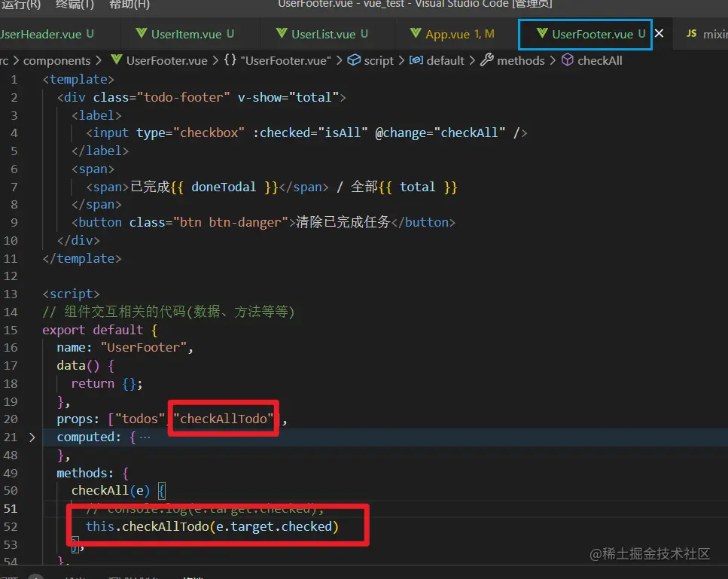The image size is (728, 579).
Task: Click the JS icon on mixin tab
Action: point(691,33)
